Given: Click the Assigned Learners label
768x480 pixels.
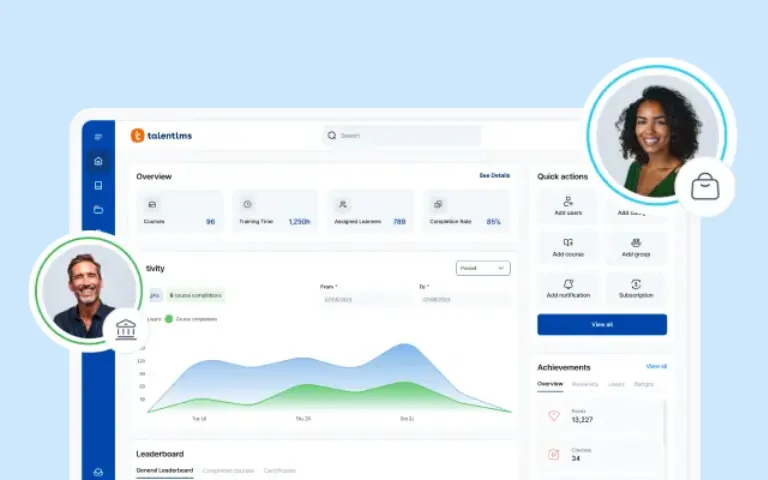Looking at the screenshot, I should [358, 221].
